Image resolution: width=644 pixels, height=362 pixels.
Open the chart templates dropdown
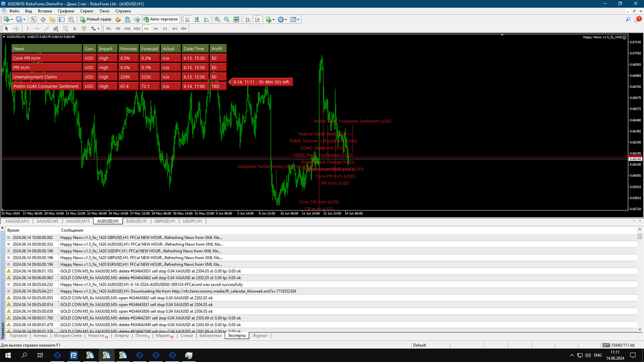(295, 19)
